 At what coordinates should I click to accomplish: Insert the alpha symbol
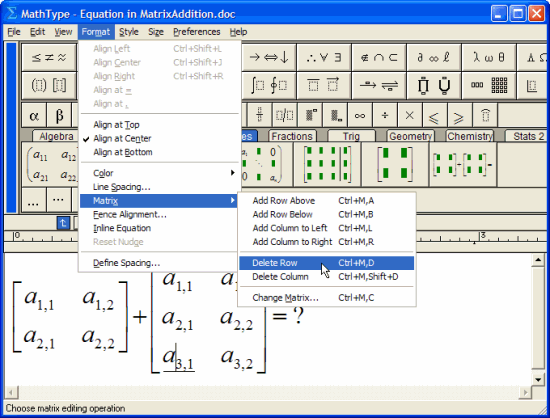click(34, 115)
